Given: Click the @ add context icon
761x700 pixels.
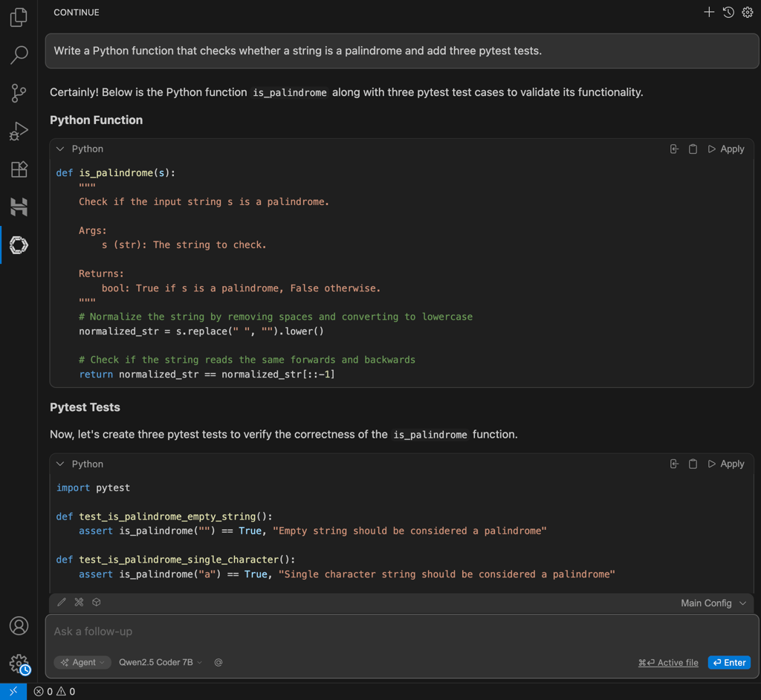Looking at the screenshot, I should coord(218,662).
